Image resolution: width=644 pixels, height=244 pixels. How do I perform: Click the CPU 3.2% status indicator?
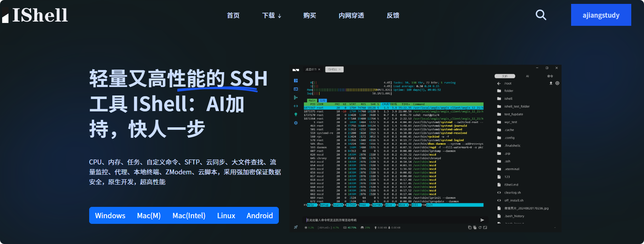coord(309,228)
